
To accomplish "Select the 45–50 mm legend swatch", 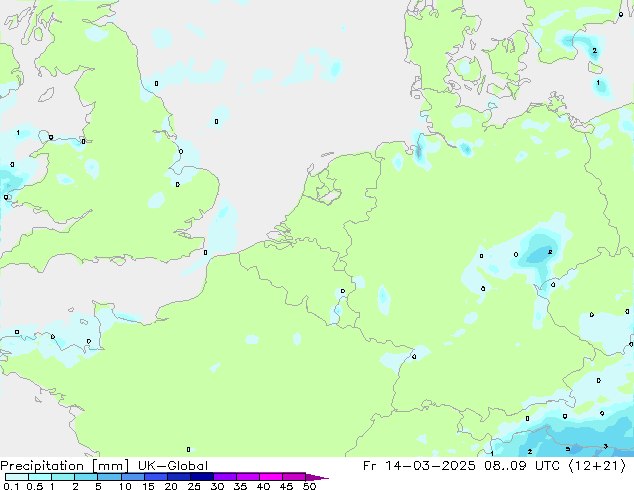I will [x=294, y=477].
